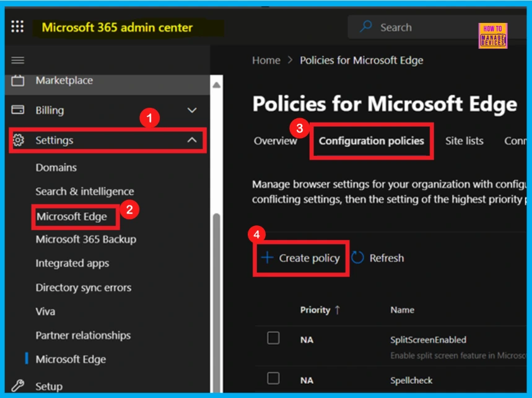Switch to the Site lists tab

[x=464, y=141]
